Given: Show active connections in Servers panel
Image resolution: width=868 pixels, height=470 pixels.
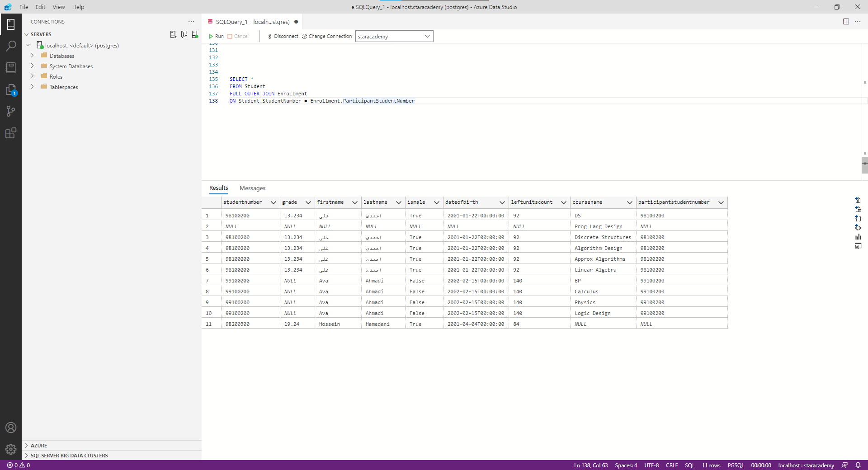Looking at the screenshot, I should pos(195,34).
